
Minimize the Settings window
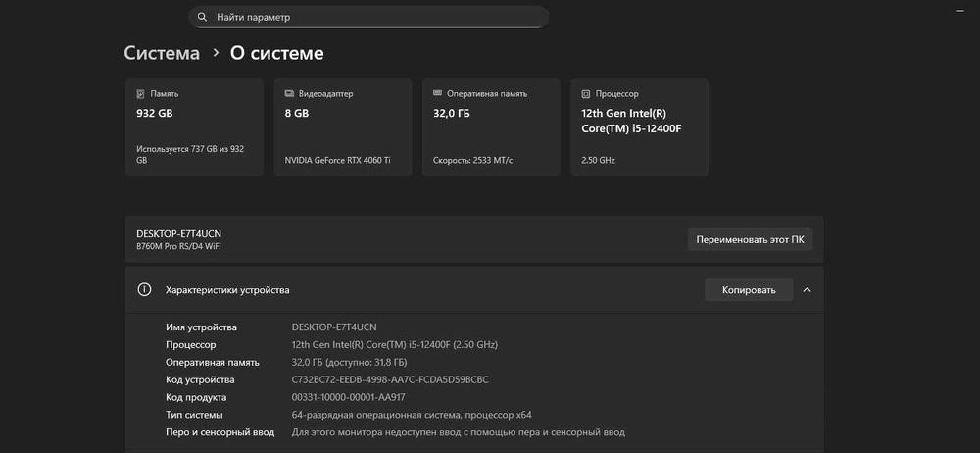click(961, 11)
